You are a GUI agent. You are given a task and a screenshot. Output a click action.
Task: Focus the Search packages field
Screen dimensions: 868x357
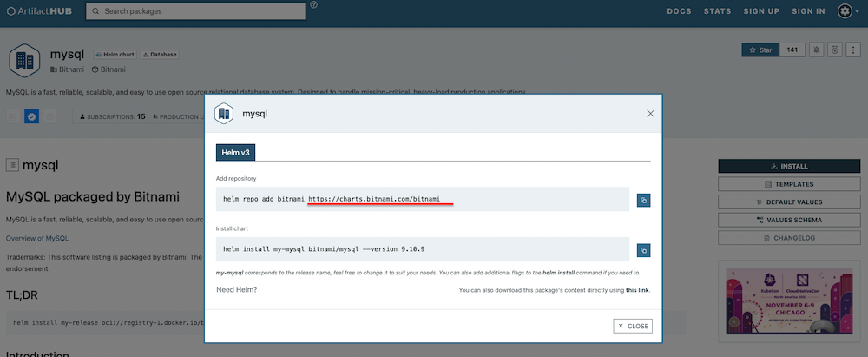(195, 11)
